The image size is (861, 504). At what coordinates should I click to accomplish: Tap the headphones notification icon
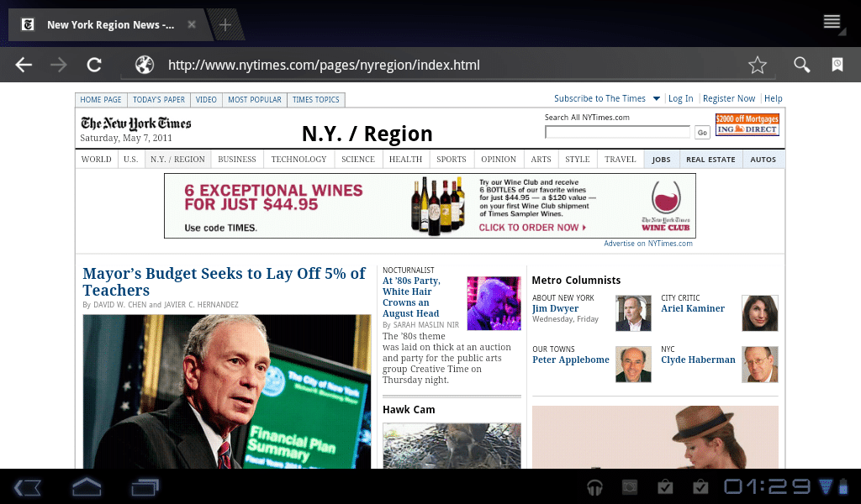(594, 487)
